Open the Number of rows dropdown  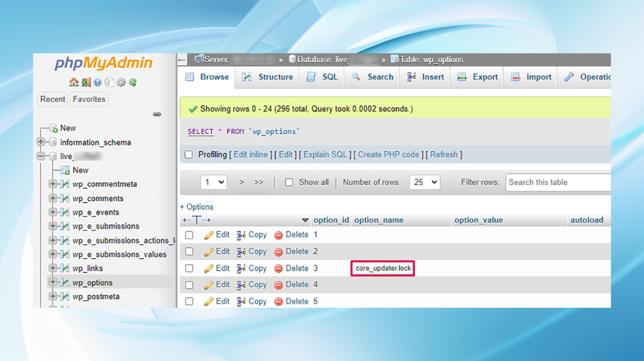(424, 182)
